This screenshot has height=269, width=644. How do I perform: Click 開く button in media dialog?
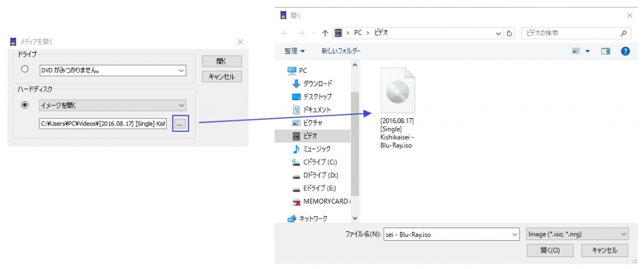[221, 62]
